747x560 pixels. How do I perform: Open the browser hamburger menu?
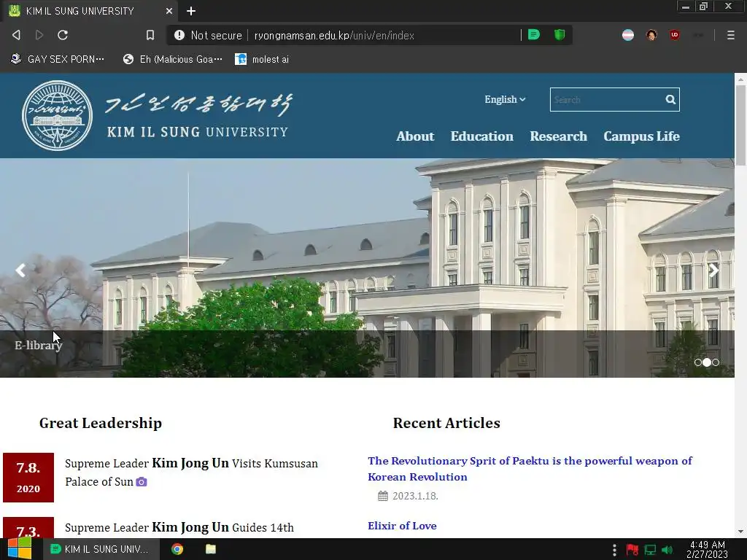(x=730, y=35)
